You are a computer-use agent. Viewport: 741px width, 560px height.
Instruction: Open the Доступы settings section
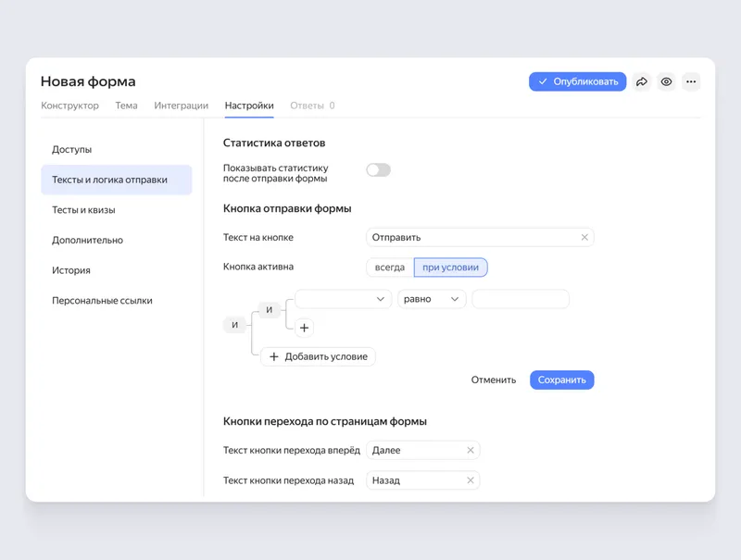(x=117, y=149)
